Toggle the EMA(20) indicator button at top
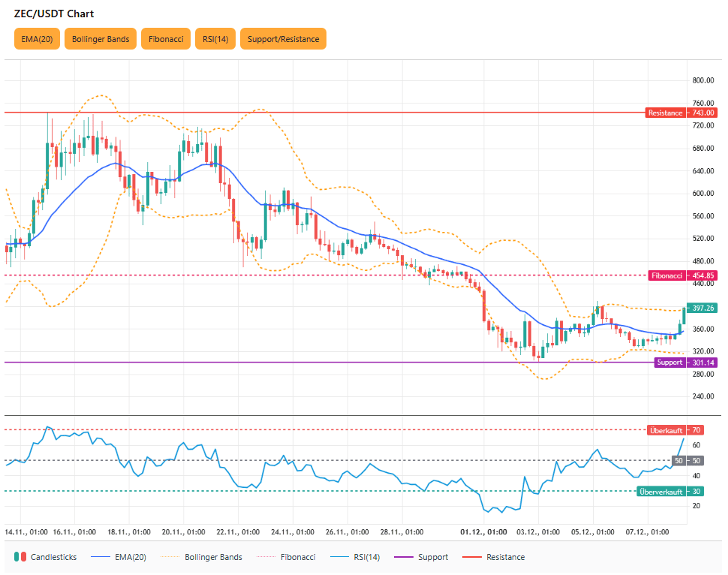The height and width of the screenshot is (575, 728). point(36,39)
